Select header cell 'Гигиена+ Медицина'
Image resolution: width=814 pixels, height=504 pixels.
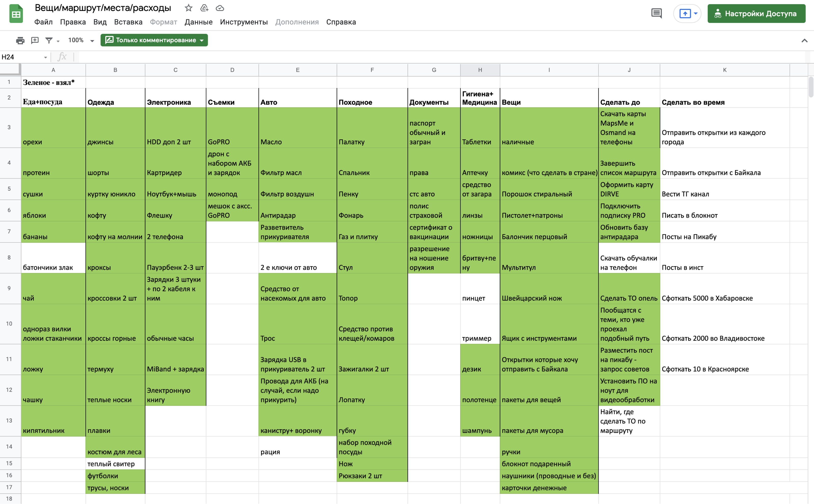pos(480,98)
